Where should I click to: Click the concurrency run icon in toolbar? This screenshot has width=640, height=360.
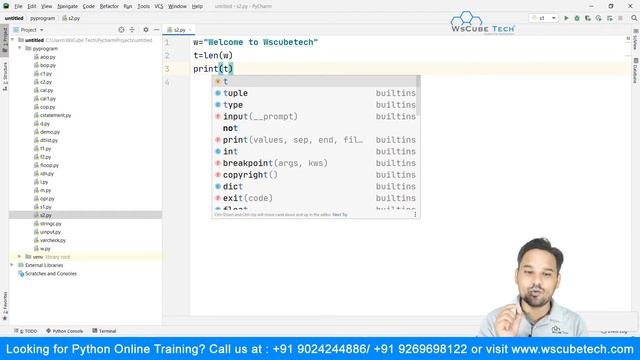click(609, 18)
